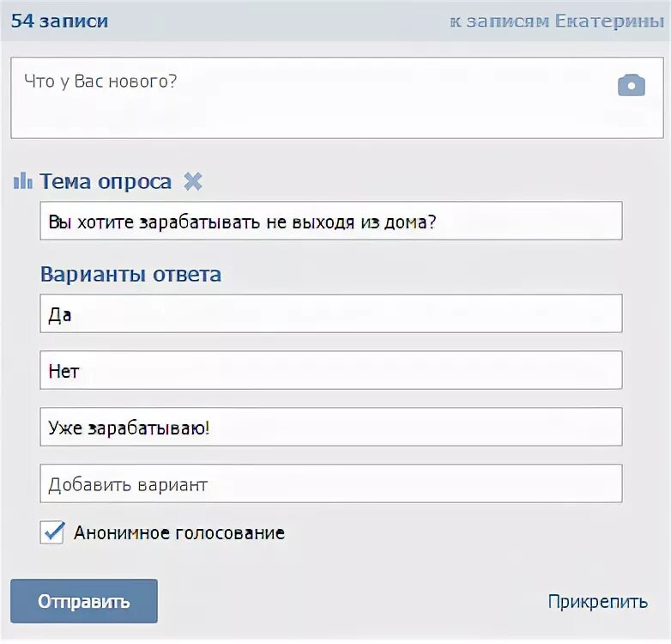Submit the post with Отправить button

pyautogui.click(x=84, y=601)
